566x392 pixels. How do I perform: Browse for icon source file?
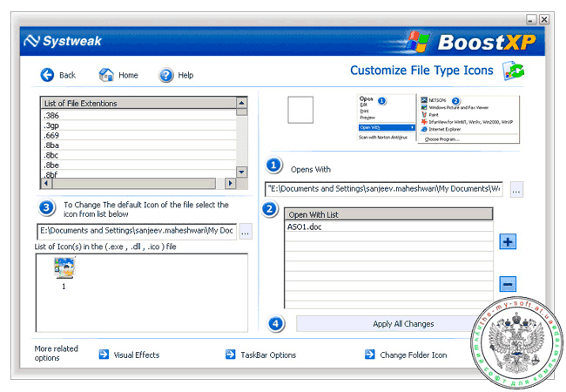(x=245, y=232)
